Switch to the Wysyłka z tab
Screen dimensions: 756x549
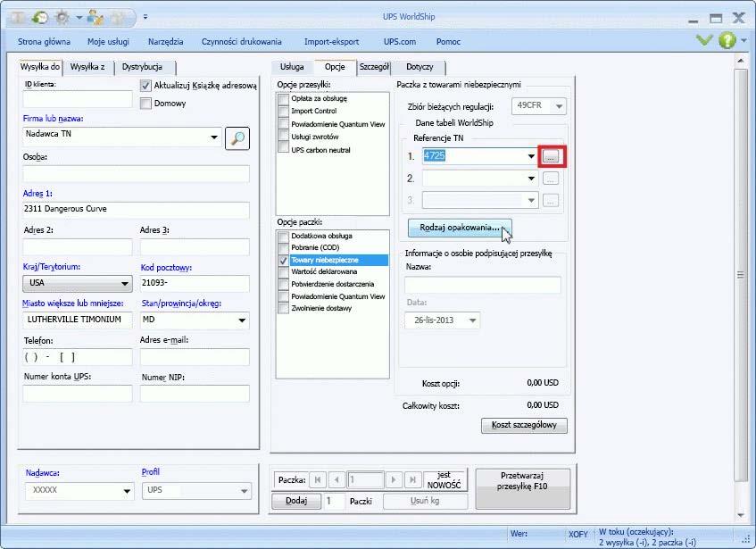(87, 67)
